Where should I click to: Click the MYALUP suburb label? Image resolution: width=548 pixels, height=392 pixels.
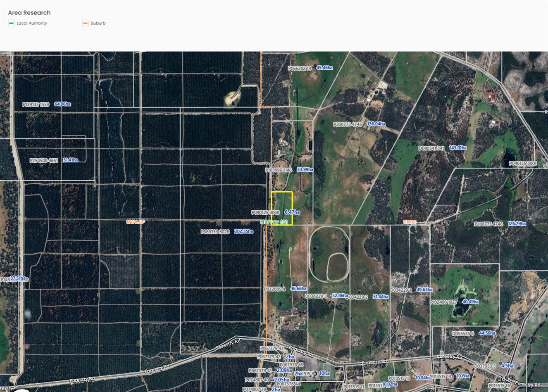pos(136,222)
